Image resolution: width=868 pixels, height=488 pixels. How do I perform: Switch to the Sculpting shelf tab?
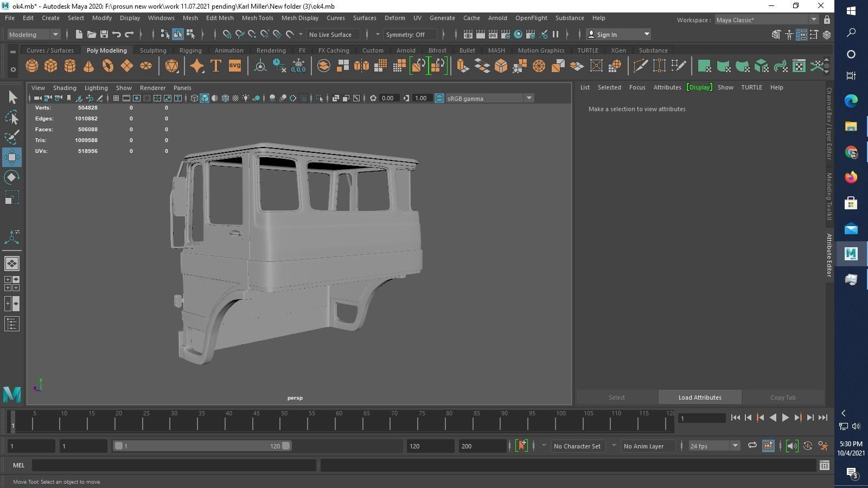click(x=153, y=50)
